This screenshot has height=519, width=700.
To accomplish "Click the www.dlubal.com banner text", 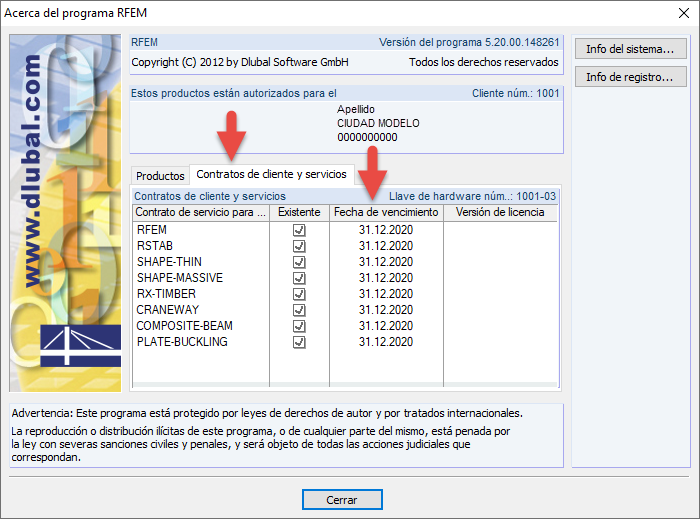I will [x=31, y=171].
